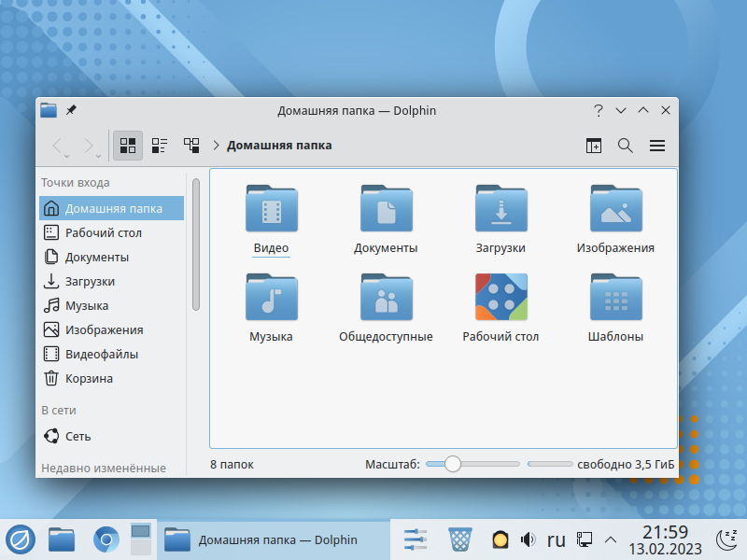Select the Рабочий стол folder thumbnail
The width and height of the screenshot is (747, 560).
[501, 298]
